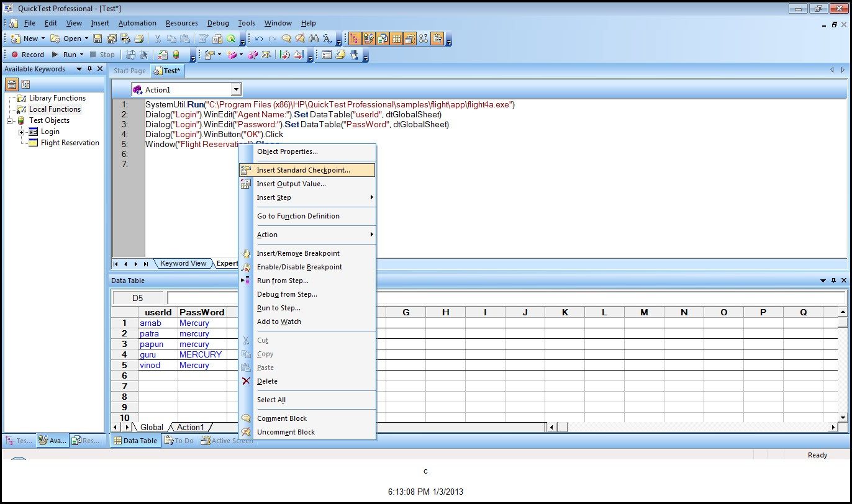This screenshot has height=504, width=852.
Task: Open the Open button dropdown arrow
Action: [86, 38]
